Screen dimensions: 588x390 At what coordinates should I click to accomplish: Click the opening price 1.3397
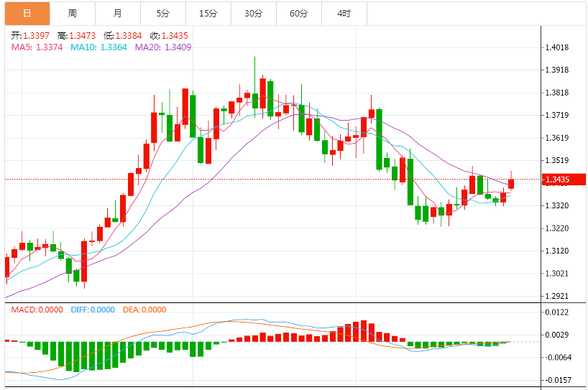click(x=37, y=36)
